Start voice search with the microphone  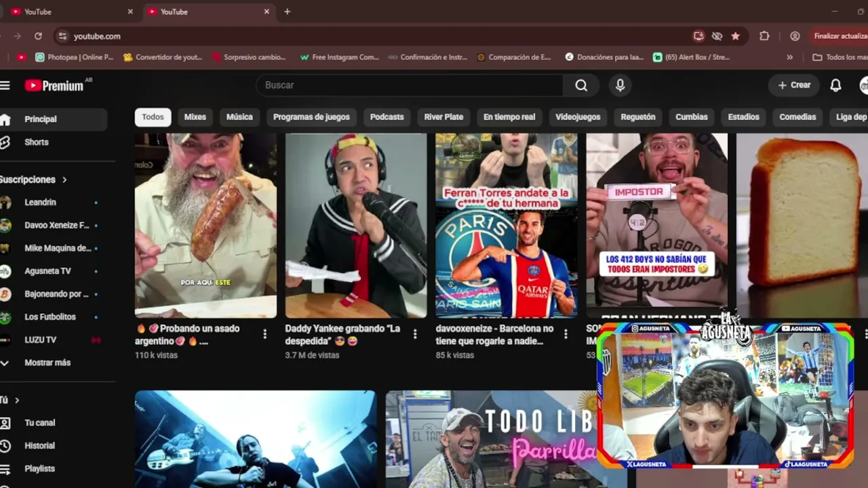(x=620, y=85)
